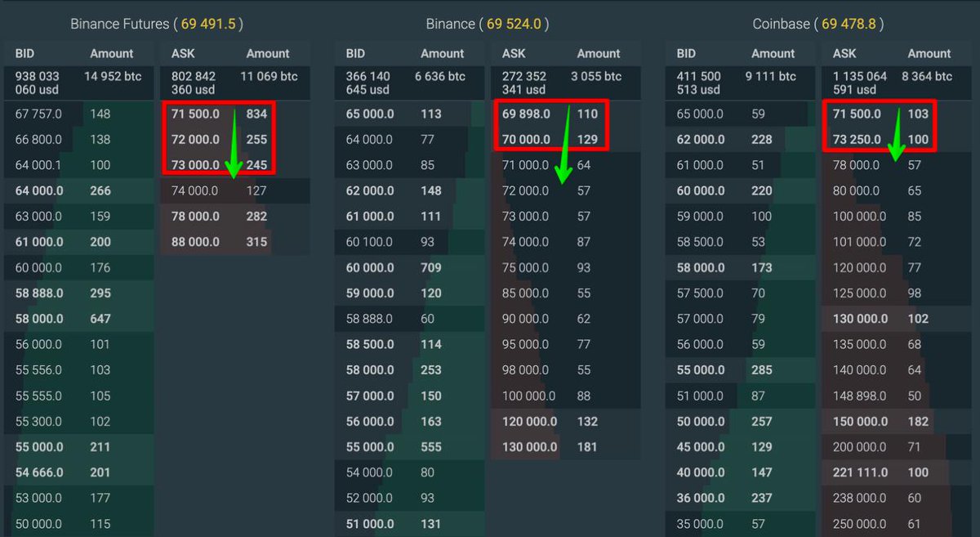Select the 238 000.0 ask price
Image resolution: width=980 pixels, height=537 pixels.
click(x=860, y=498)
